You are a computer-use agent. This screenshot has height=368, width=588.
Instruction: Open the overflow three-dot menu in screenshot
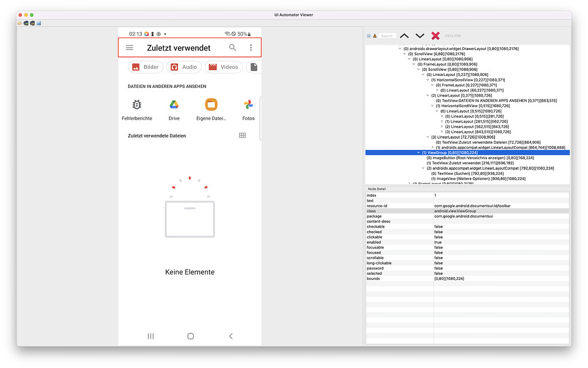pos(251,48)
